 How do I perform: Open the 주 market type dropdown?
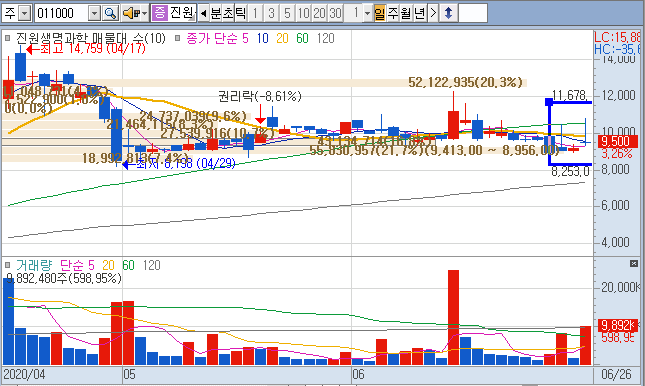25,14
